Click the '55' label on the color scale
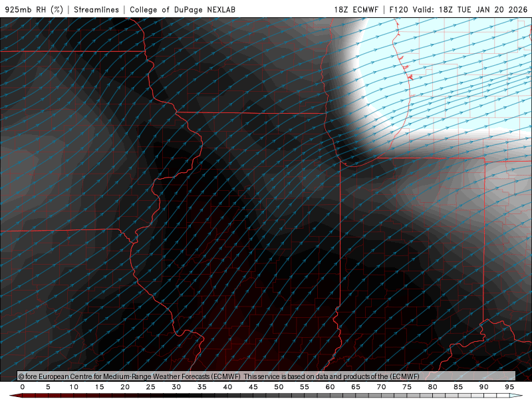Viewport: 532px width, 399px height. pyautogui.click(x=305, y=387)
